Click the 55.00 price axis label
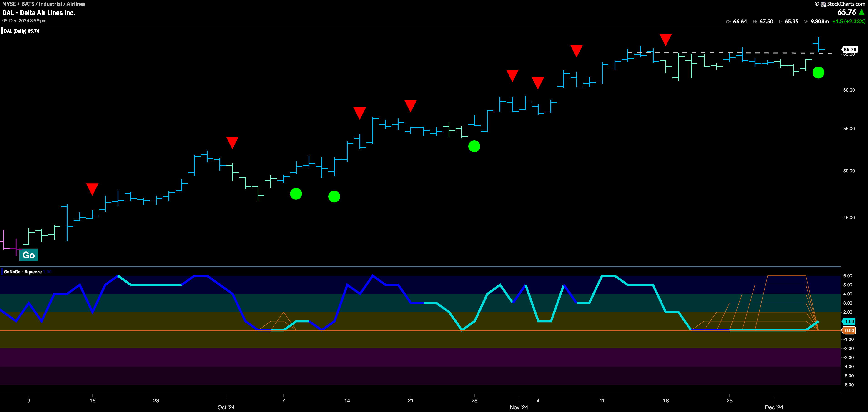The image size is (868, 412). tap(849, 129)
